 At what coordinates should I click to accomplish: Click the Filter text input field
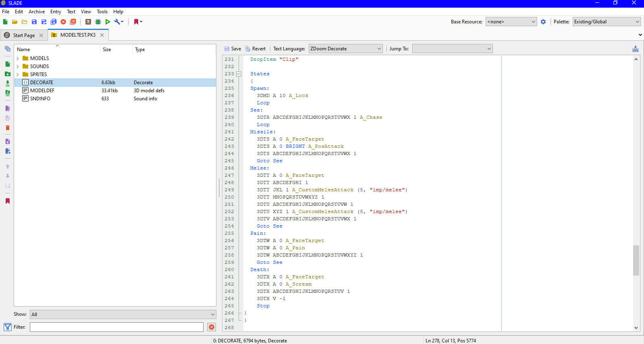[x=116, y=327]
